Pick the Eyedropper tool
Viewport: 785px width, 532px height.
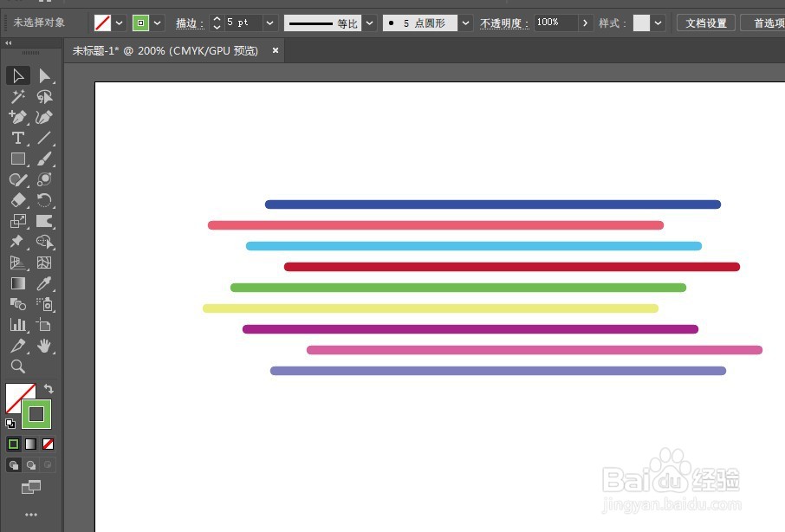point(45,283)
